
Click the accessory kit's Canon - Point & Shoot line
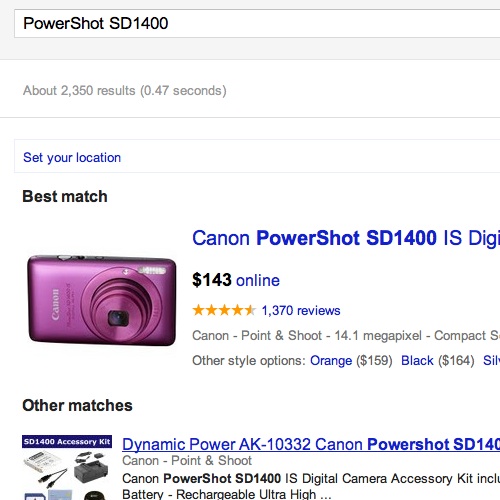(187, 461)
